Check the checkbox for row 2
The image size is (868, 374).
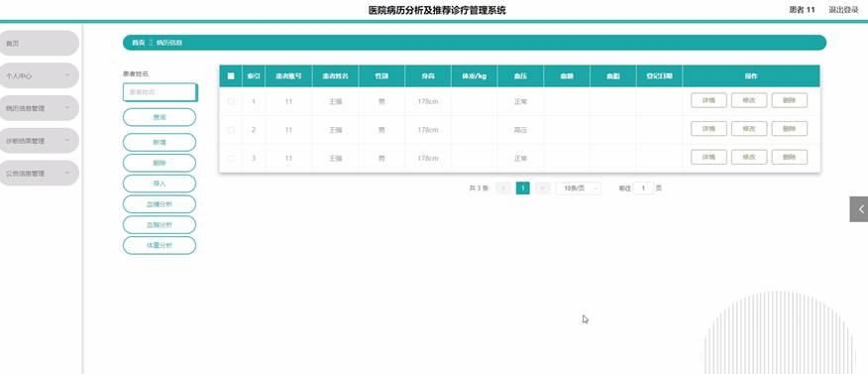point(231,130)
